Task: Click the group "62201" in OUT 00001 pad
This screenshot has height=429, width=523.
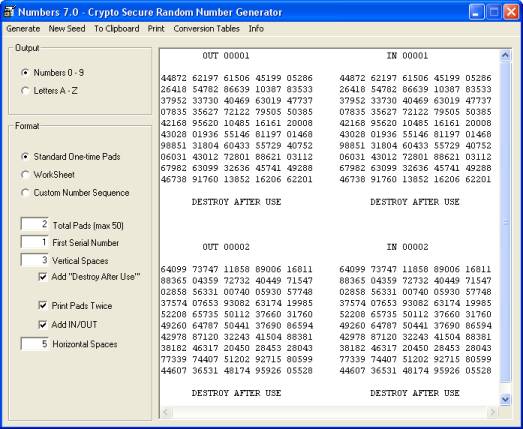Action: click(x=300, y=179)
